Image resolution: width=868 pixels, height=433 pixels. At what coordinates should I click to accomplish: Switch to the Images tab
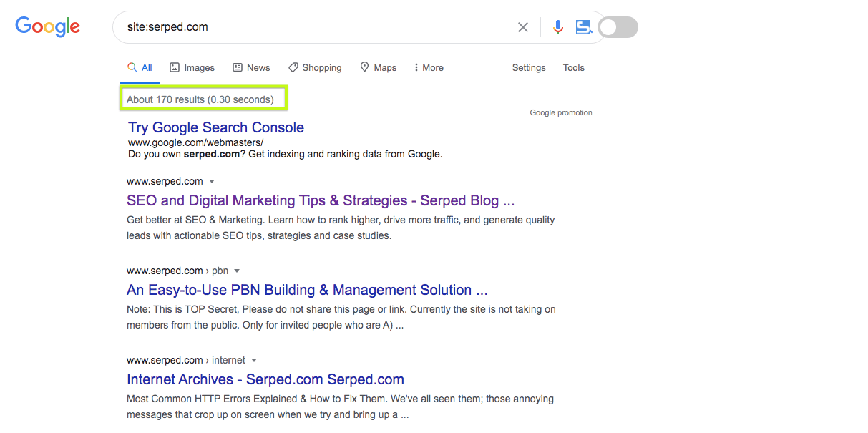[x=192, y=67]
